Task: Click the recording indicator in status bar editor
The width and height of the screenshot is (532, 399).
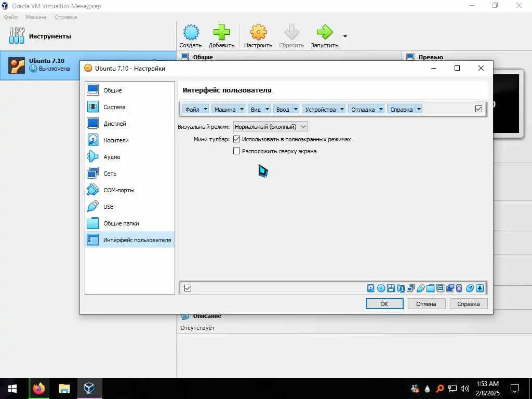Action: point(450,288)
